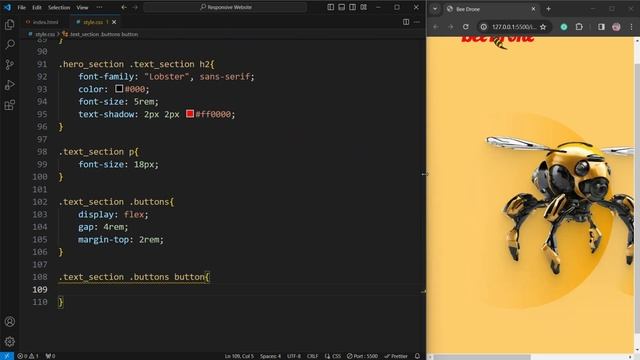Go back in VS Code navigation

[x=124, y=7]
